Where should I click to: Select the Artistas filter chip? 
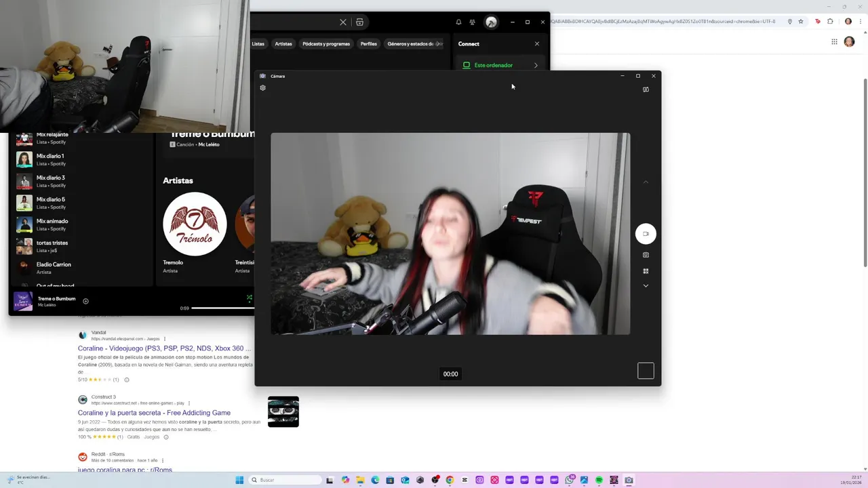click(283, 44)
